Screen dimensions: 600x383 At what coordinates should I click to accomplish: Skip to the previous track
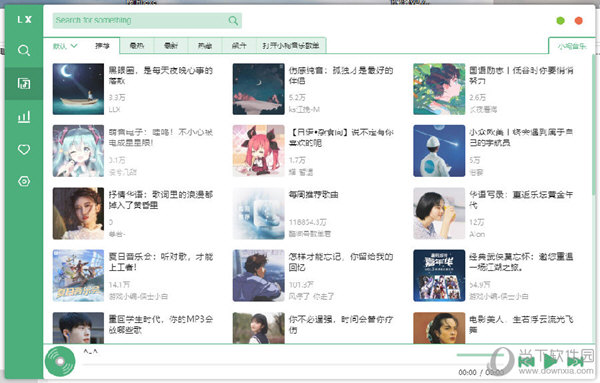point(527,362)
